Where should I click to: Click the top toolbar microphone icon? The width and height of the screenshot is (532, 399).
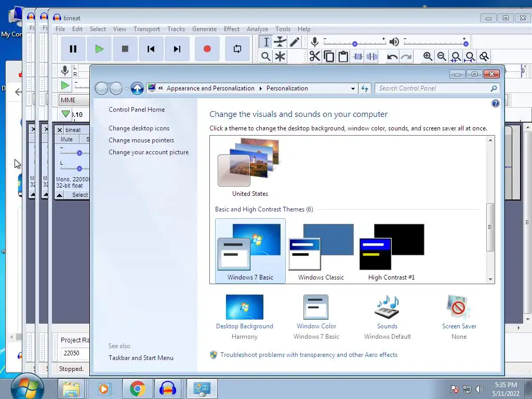click(314, 42)
